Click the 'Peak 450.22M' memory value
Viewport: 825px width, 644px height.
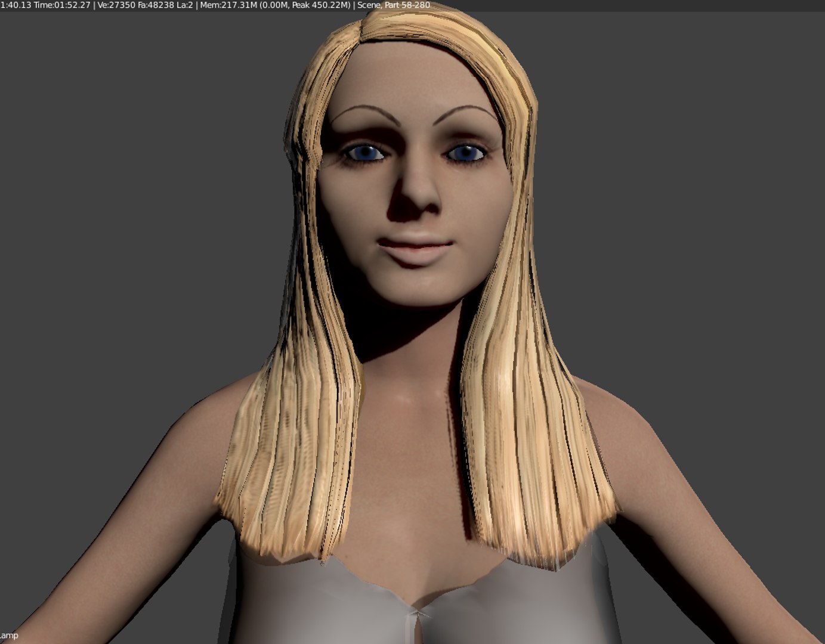coord(319,5)
